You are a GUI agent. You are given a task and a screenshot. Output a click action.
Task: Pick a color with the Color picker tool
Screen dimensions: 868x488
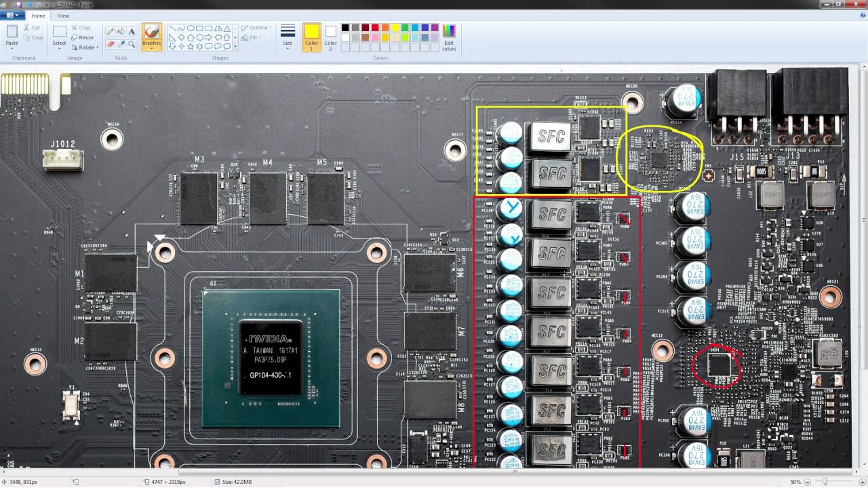point(121,43)
